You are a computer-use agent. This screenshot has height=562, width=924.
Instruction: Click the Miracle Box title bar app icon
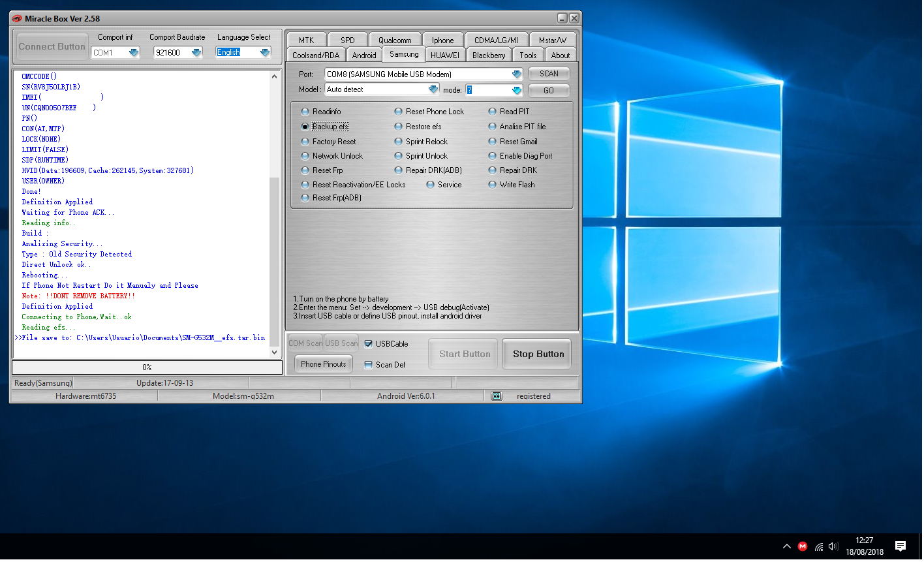(17, 18)
